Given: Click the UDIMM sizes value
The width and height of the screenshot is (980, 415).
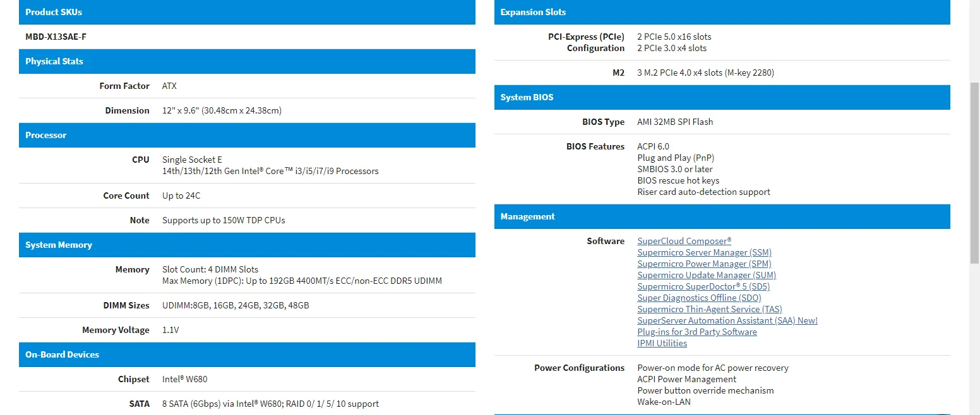Looking at the screenshot, I should (236, 305).
